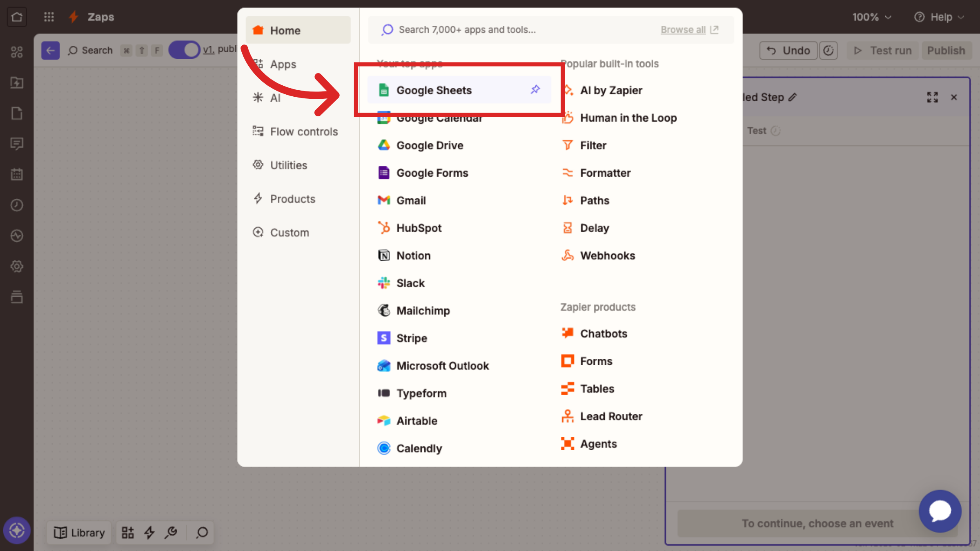980x551 pixels.
Task: Toggle the v1 published switch
Action: tap(184, 49)
